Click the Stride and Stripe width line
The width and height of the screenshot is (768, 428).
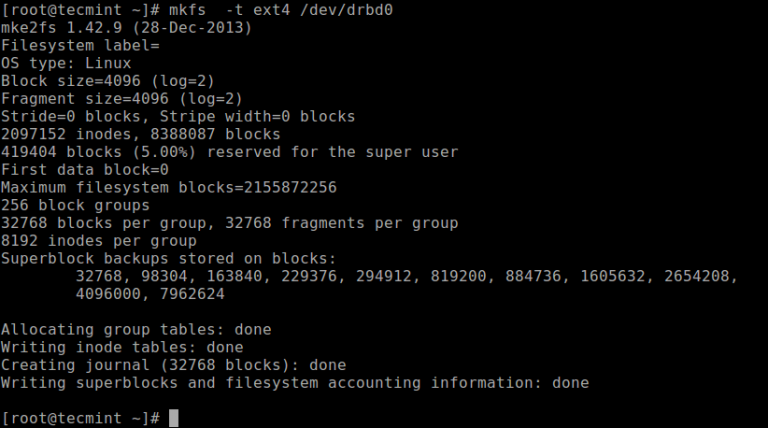click(x=178, y=117)
